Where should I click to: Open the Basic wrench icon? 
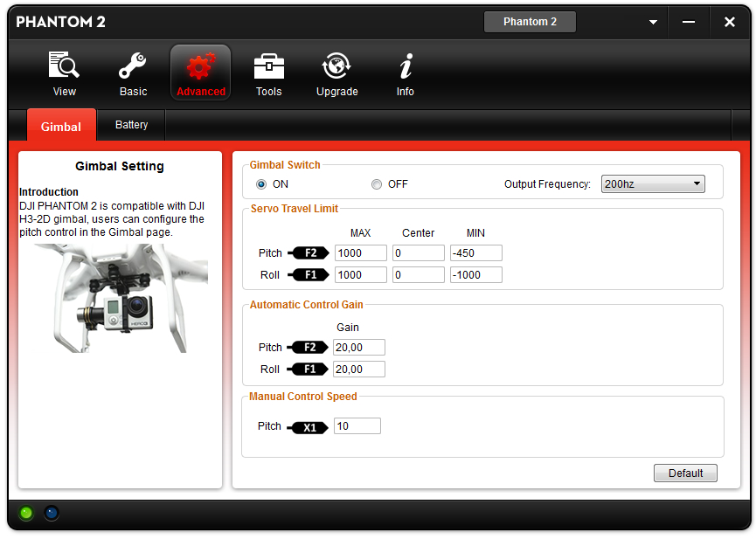coord(133,66)
